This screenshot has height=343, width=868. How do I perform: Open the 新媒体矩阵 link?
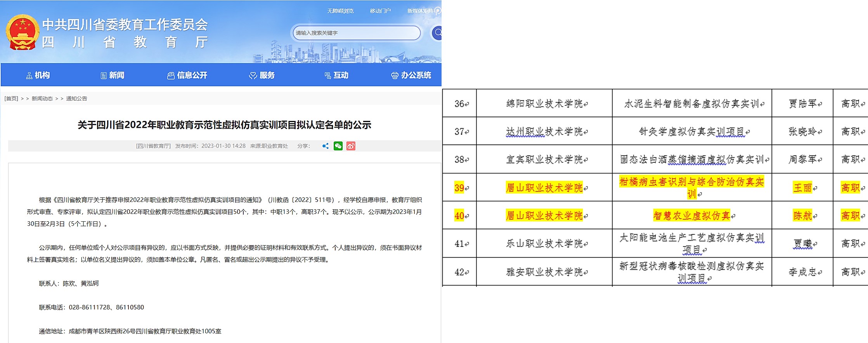point(420,11)
